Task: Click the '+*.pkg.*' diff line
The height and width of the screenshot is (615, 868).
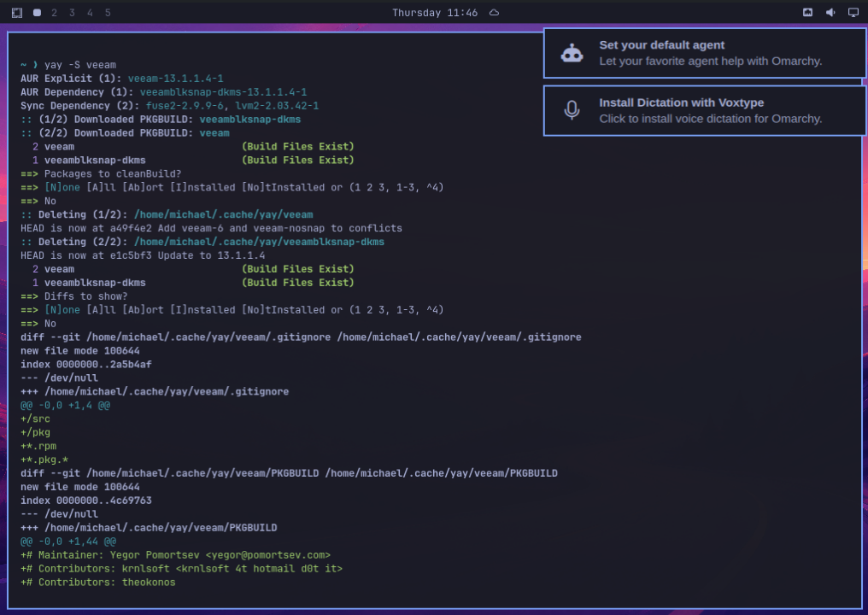Action: pos(44,460)
